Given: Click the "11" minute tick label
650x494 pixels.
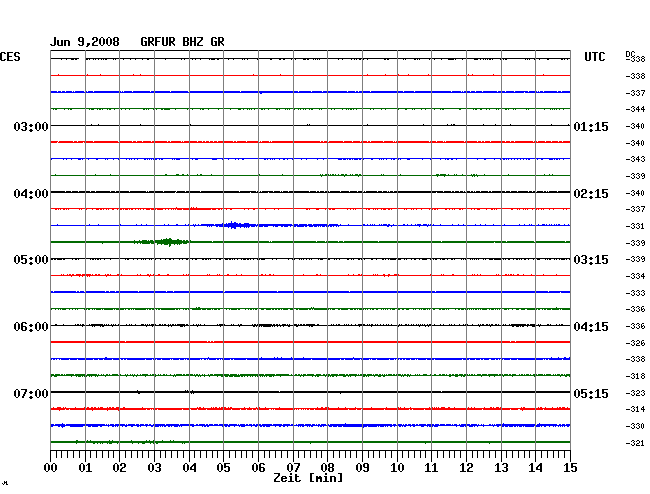Looking at the screenshot, I should 431,468.
